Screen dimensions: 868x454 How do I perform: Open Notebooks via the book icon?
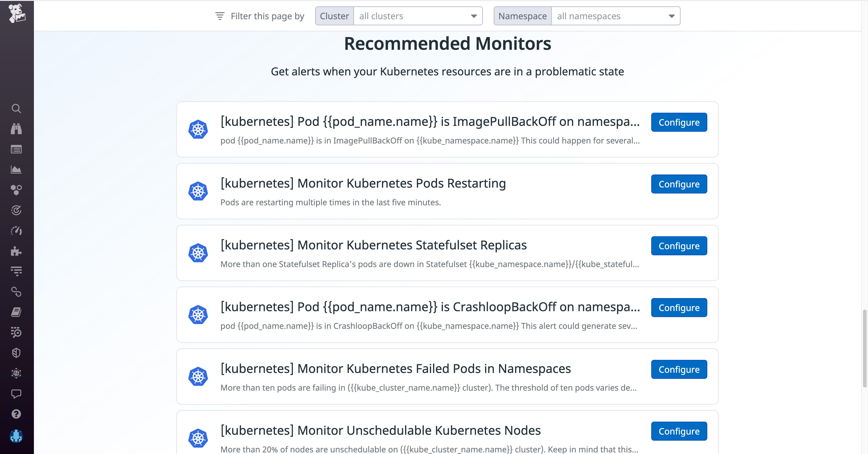(16, 312)
